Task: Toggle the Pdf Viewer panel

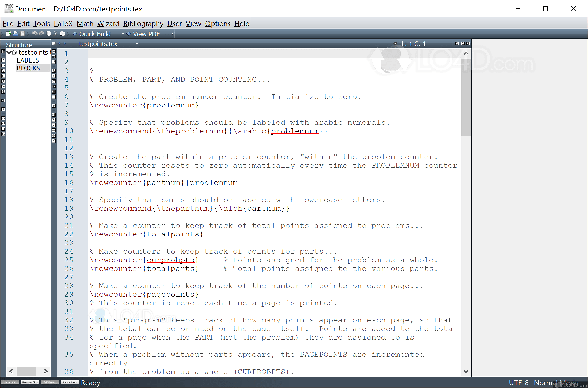Action: pos(49,382)
